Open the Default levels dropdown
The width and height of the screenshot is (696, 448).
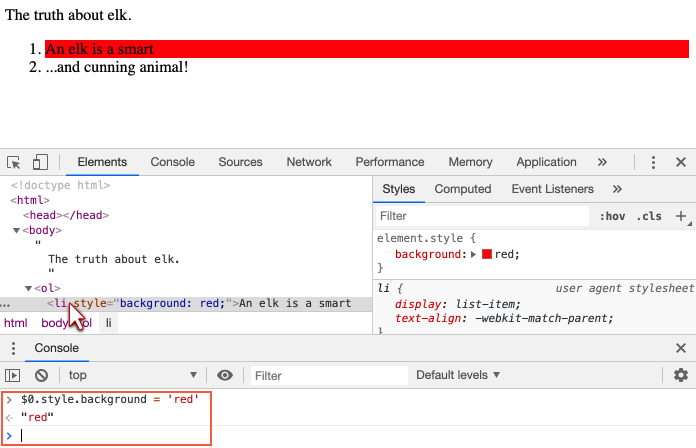point(458,375)
